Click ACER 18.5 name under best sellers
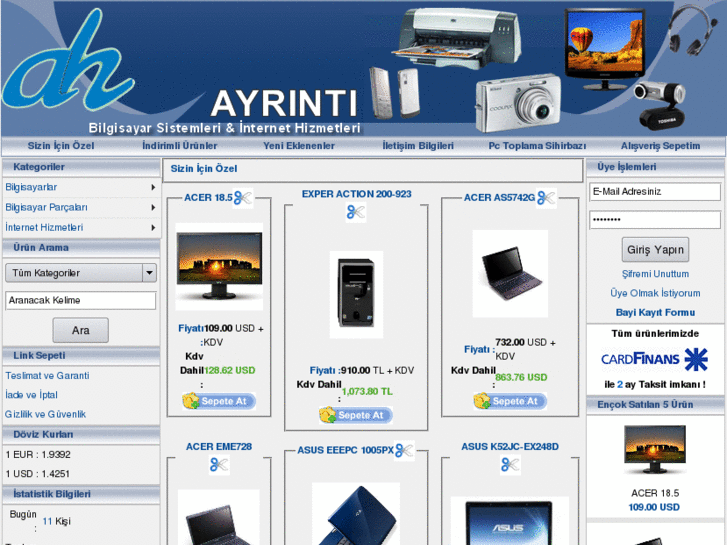The height and width of the screenshot is (545, 727). (655, 493)
